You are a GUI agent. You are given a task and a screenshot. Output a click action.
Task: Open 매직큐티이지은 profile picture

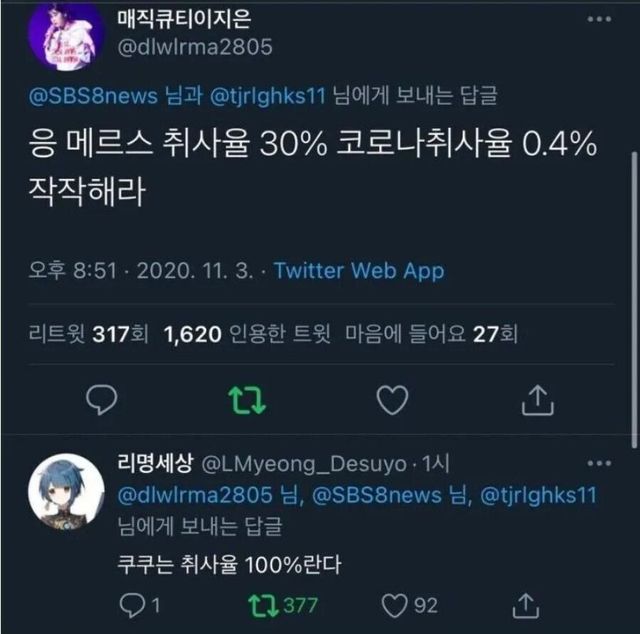pyautogui.click(x=65, y=34)
